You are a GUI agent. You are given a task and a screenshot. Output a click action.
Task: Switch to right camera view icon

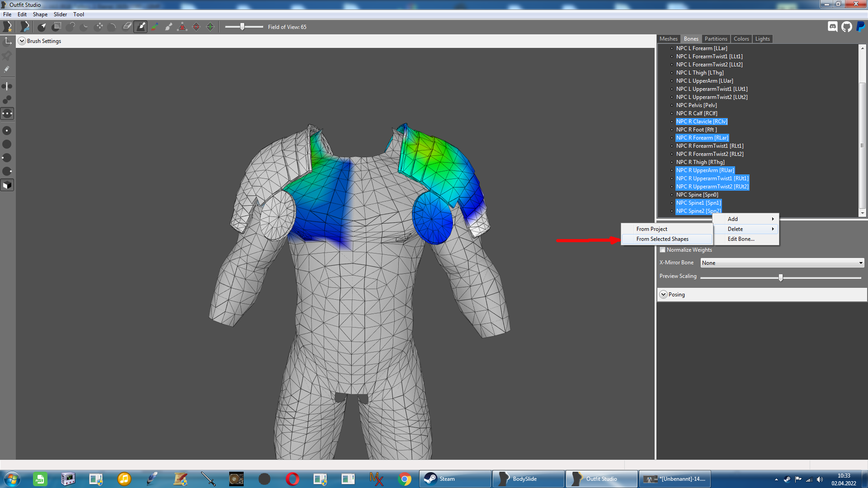(7, 171)
